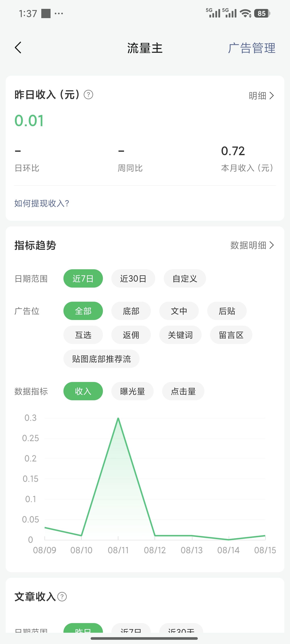This screenshot has height=644, width=290.
Task: Select 底部 ad position filter
Action: coord(131,311)
